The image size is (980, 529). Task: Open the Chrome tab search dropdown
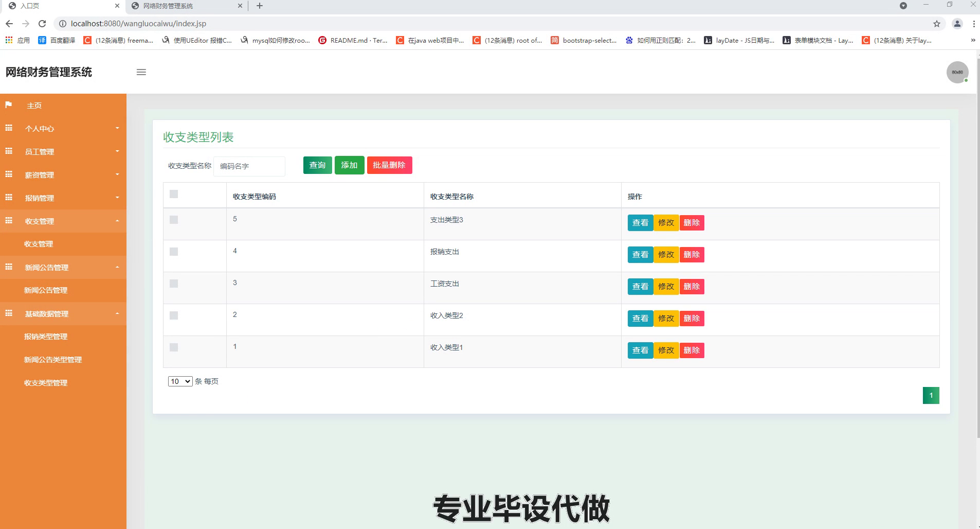[903, 6]
